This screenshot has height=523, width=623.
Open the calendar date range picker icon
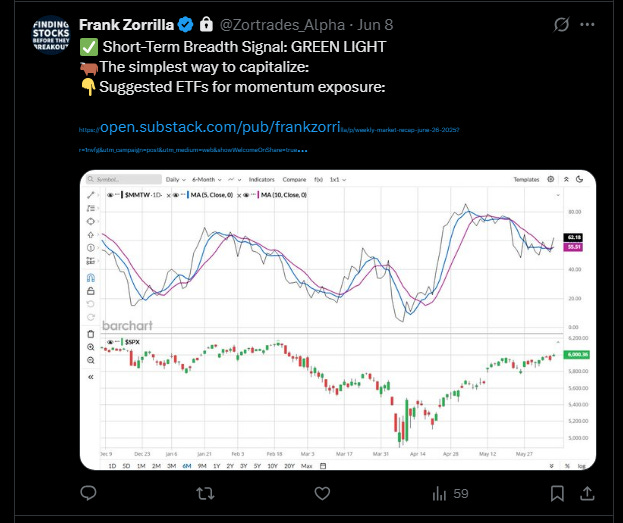pyautogui.click(x=323, y=466)
